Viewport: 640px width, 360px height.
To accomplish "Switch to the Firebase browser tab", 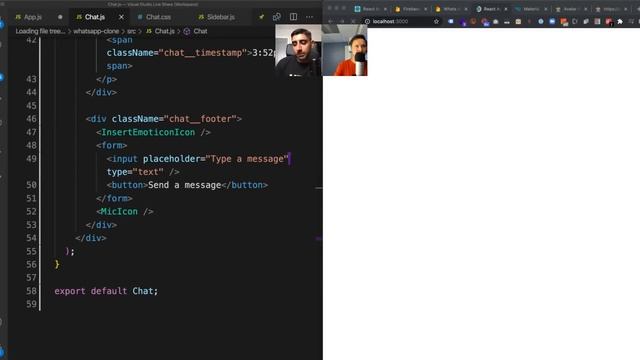I will tap(411, 9).
